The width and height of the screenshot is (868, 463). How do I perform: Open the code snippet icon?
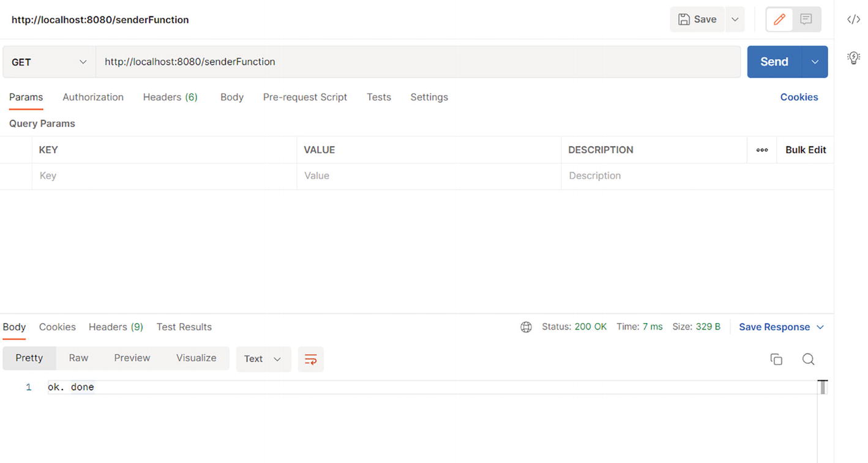point(853,20)
